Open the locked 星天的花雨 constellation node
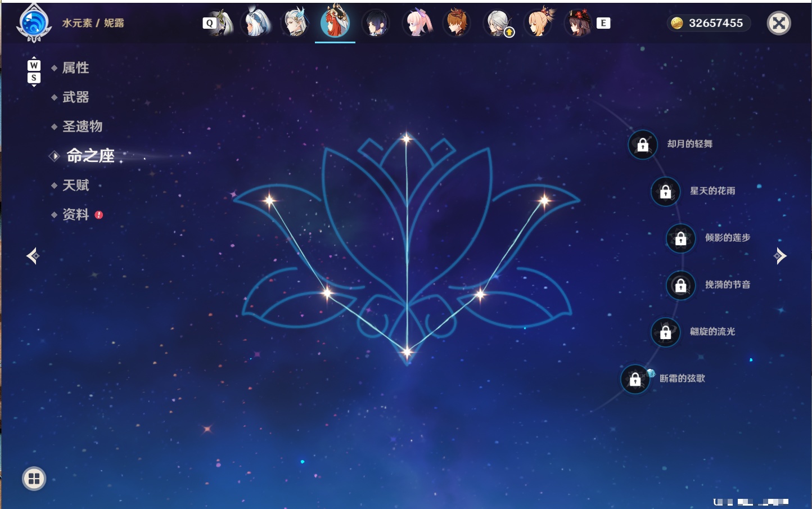This screenshot has height=509, width=812. pos(665,191)
